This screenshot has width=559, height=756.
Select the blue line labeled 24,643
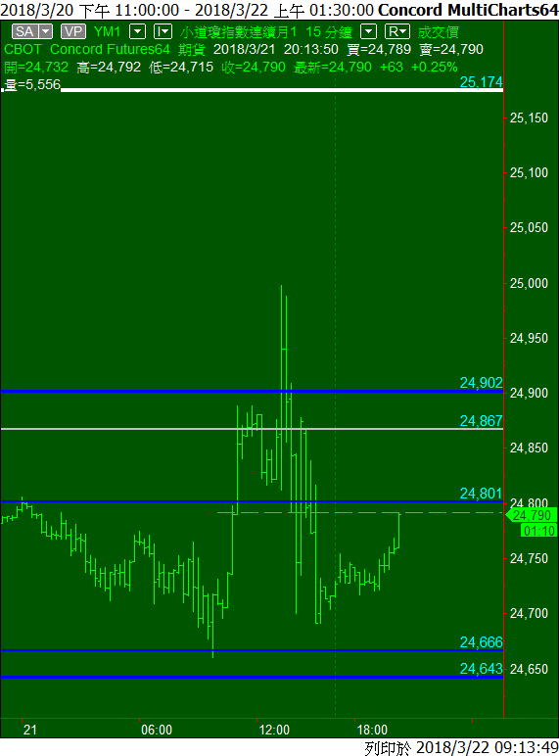click(x=252, y=678)
